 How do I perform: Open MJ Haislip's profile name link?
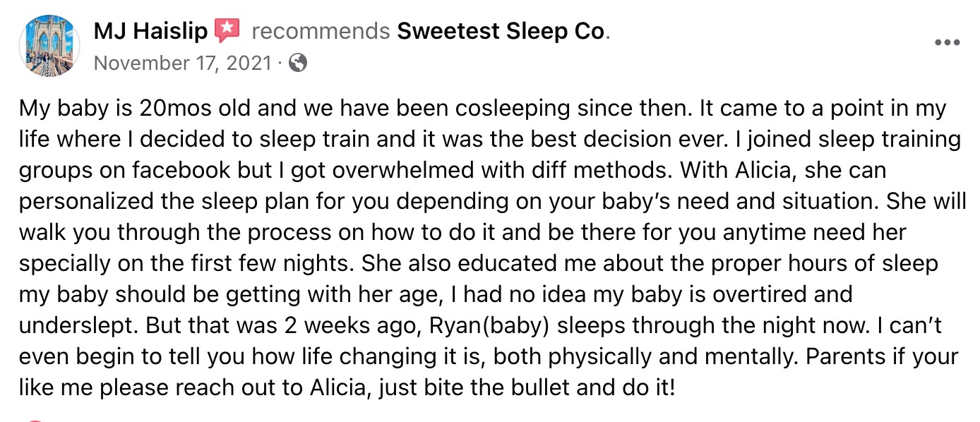[x=150, y=32]
